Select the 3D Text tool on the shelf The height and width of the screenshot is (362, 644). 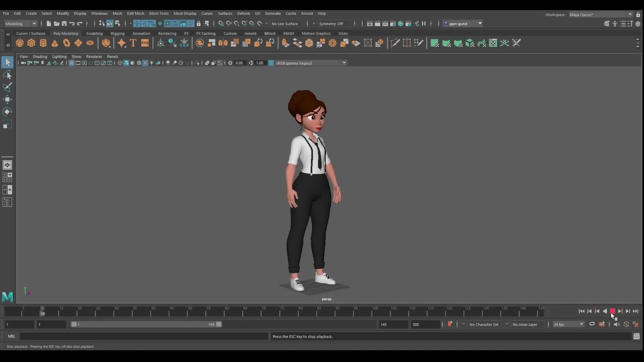133,43
